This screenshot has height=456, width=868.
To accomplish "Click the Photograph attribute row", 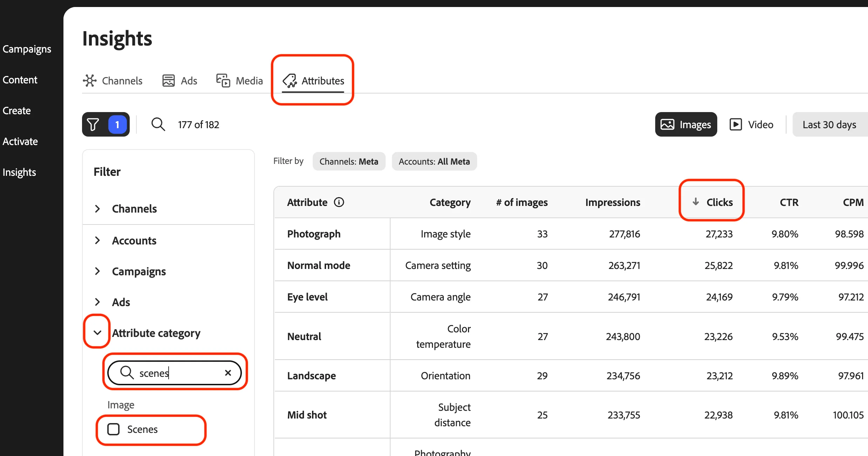I will (x=571, y=234).
